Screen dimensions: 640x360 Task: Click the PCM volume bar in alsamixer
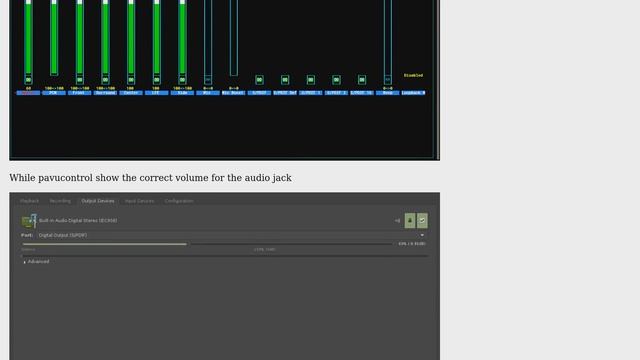click(54, 38)
